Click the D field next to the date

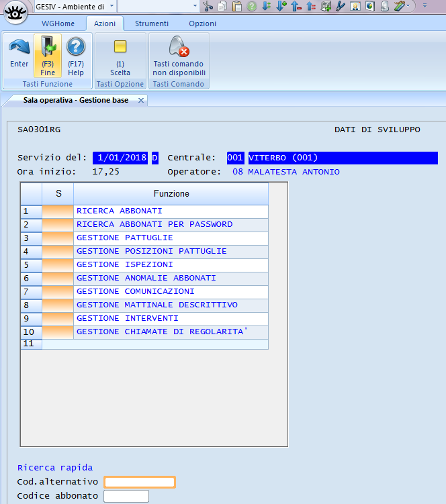(154, 158)
